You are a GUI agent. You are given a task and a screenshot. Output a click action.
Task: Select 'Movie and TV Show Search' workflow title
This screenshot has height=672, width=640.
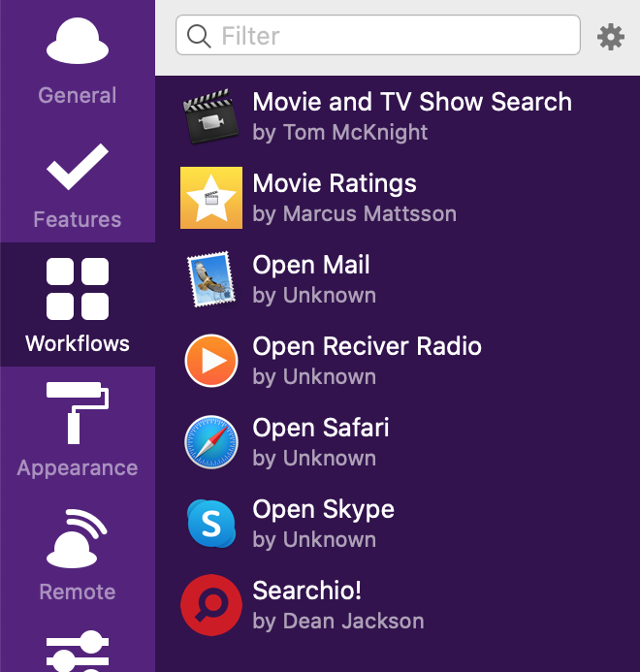pyautogui.click(x=412, y=102)
